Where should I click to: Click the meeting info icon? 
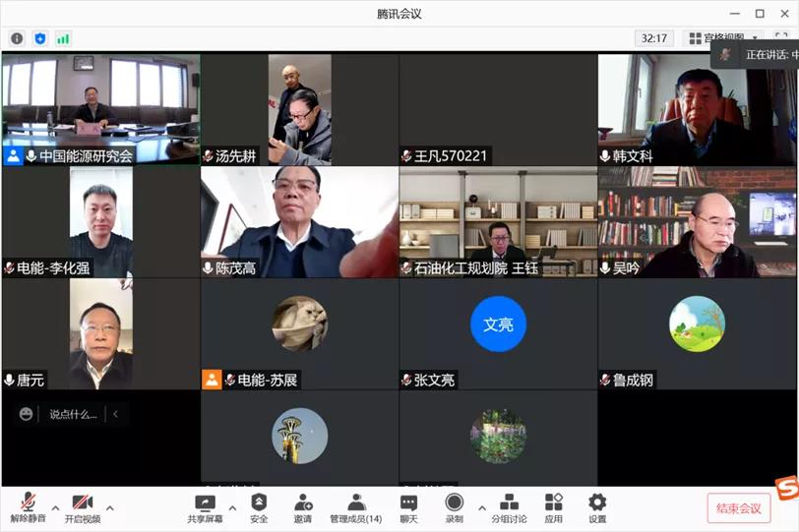click(x=17, y=38)
